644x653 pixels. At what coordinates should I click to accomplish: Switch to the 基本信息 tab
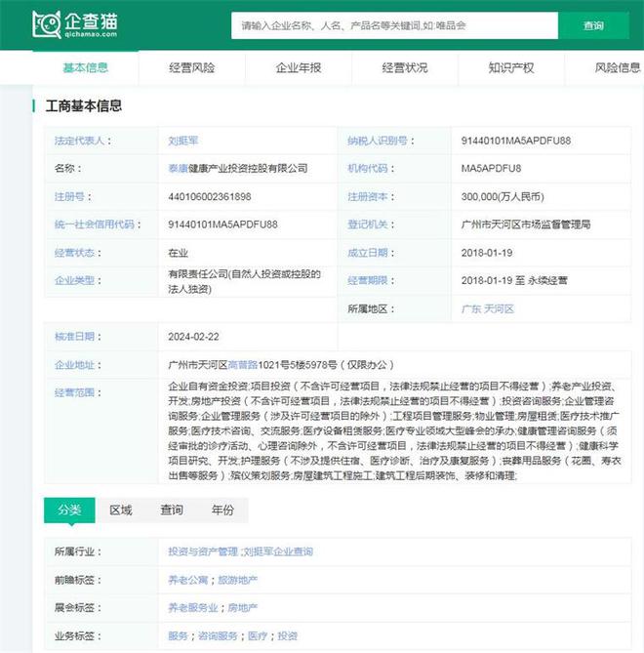tap(85, 67)
